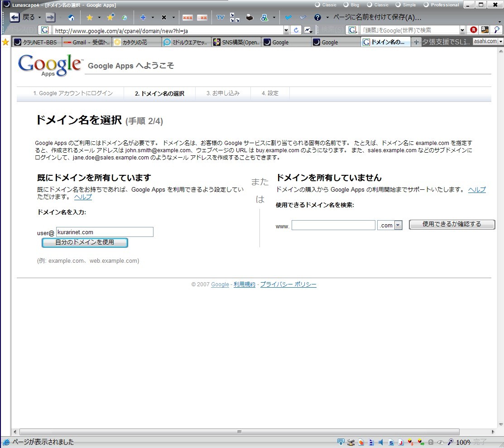The height and width of the screenshot is (448, 504).
Task: Open the .com domain extension dropdown
Action: click(398, 225)
